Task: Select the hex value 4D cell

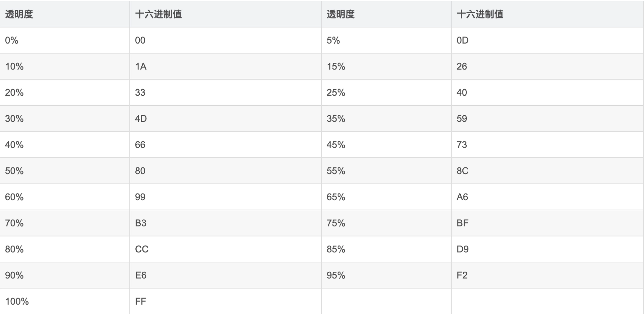Action: [x=141, y=119]
